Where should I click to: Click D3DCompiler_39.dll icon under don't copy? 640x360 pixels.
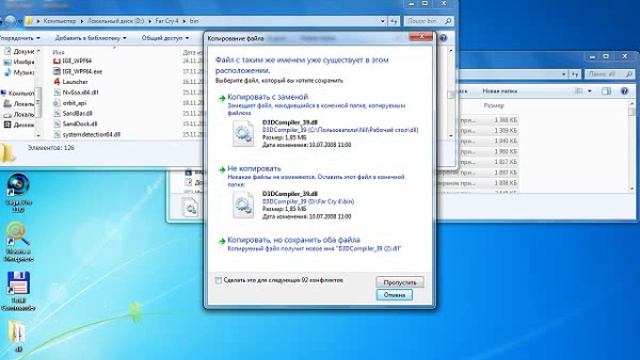(x=243, y=205)
